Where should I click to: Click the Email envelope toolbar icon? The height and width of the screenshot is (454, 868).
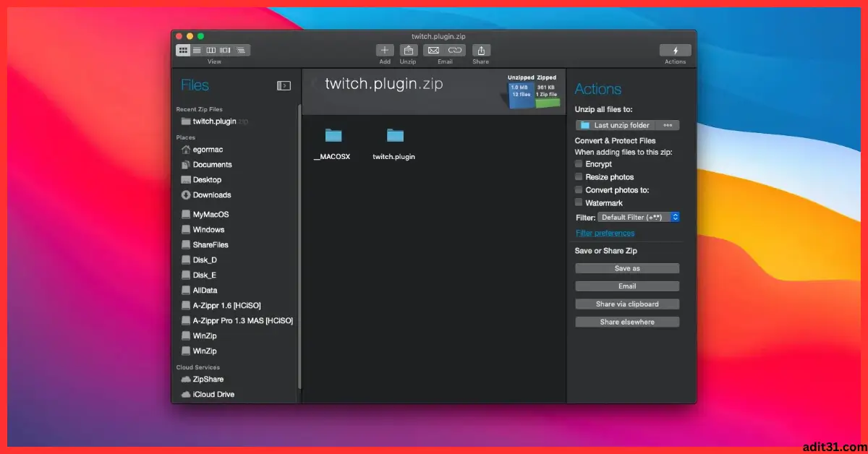pyautogui.click(x=433, y=50)
